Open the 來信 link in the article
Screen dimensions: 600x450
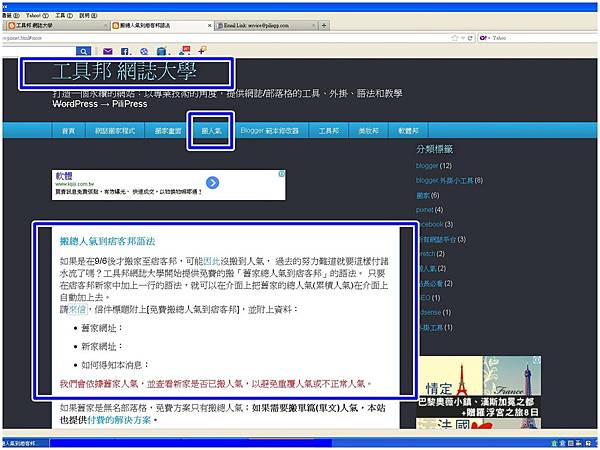point(78,310)
